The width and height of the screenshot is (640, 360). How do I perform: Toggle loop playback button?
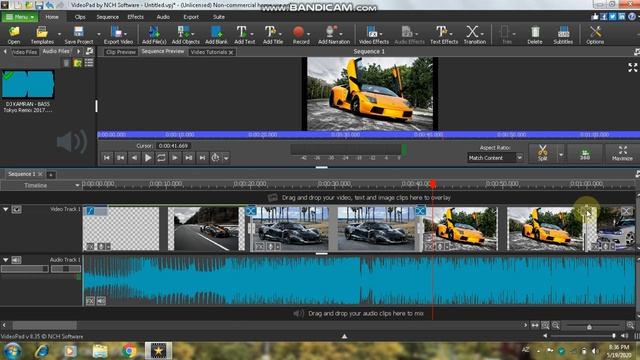tap(161, 158)
